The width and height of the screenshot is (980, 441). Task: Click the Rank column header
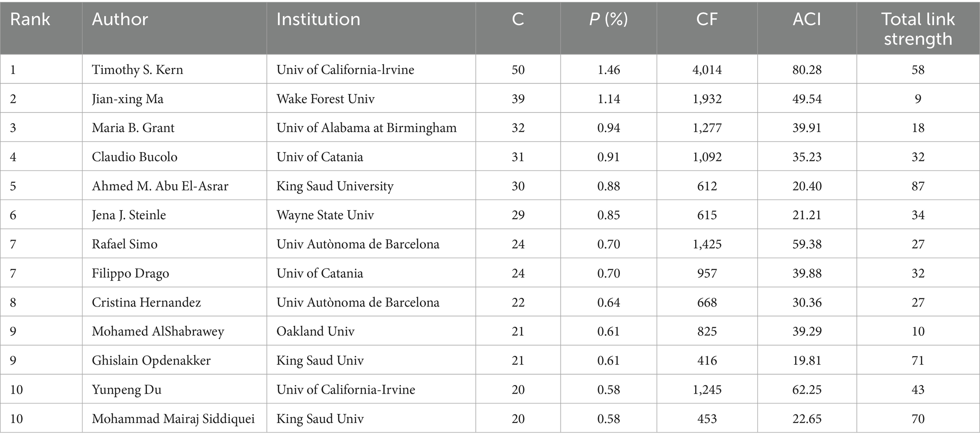click(30, 19)
